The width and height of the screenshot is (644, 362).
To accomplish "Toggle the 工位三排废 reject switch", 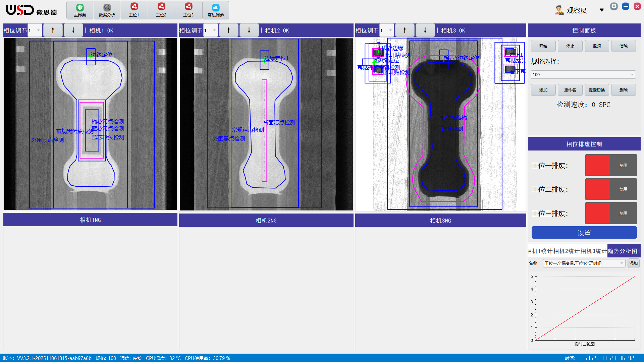I will pyautogui.click(x=611, y=213).
